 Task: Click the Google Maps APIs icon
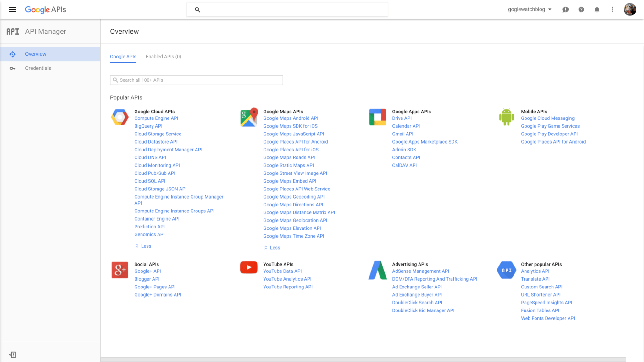(249, 117)
